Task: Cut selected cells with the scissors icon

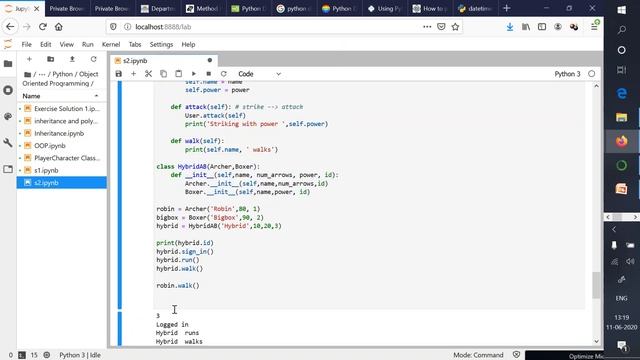Action: click(148, 74)
